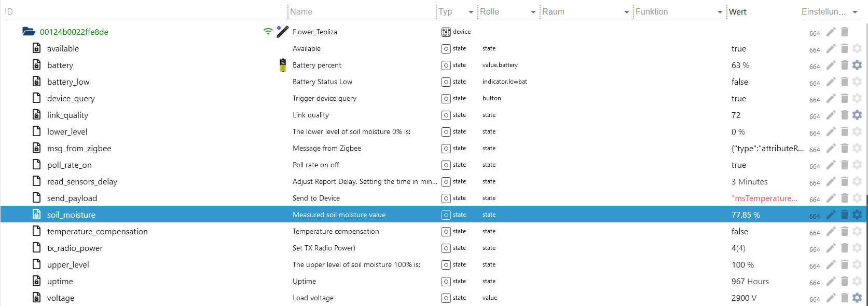The image size is (868, 306).
Task: Click the ID column filter field
Action: 140,12
